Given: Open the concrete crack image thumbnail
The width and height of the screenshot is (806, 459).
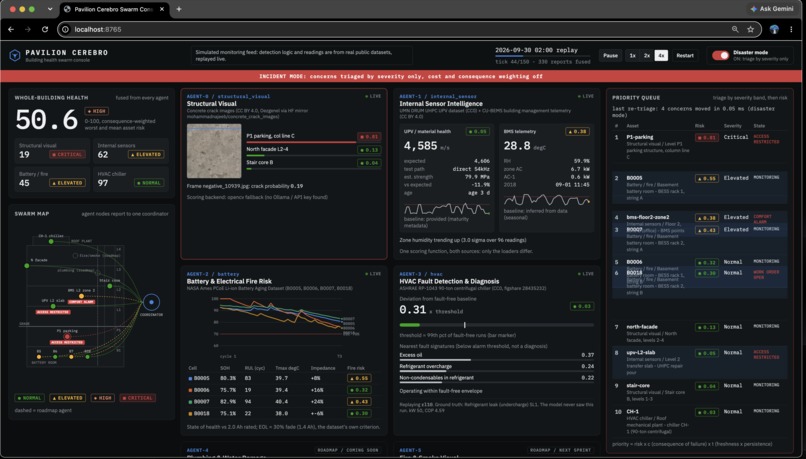Looking at the screenshot, I should 214,151.
